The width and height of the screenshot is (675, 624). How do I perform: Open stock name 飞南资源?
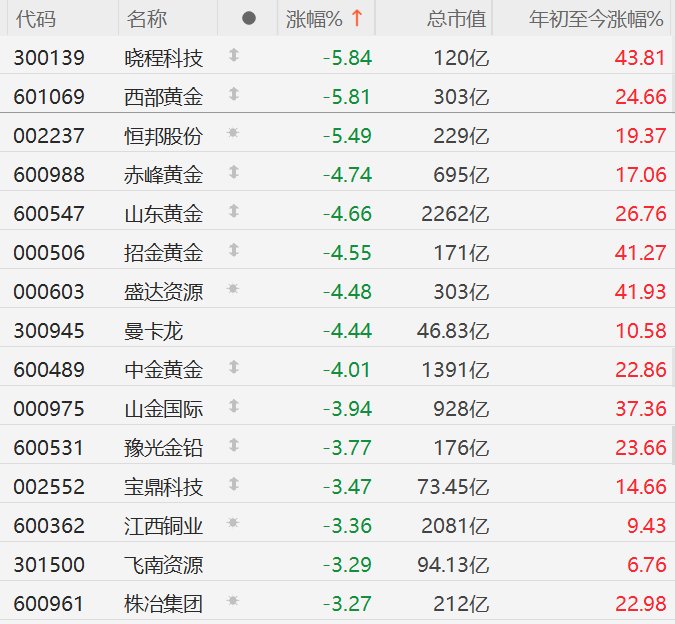pyautogui.click(x=164, y=565)
